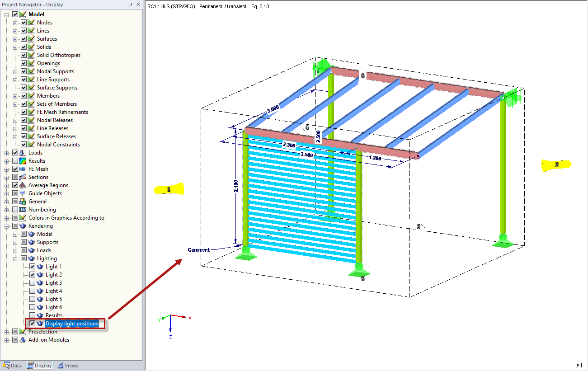Expand the Sets of Members node
The image size is (588, 371).
point(15,104)
